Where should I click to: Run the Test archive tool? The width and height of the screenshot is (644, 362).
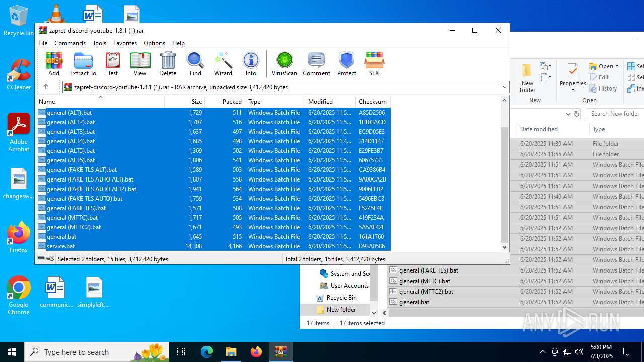coord(113,64)
